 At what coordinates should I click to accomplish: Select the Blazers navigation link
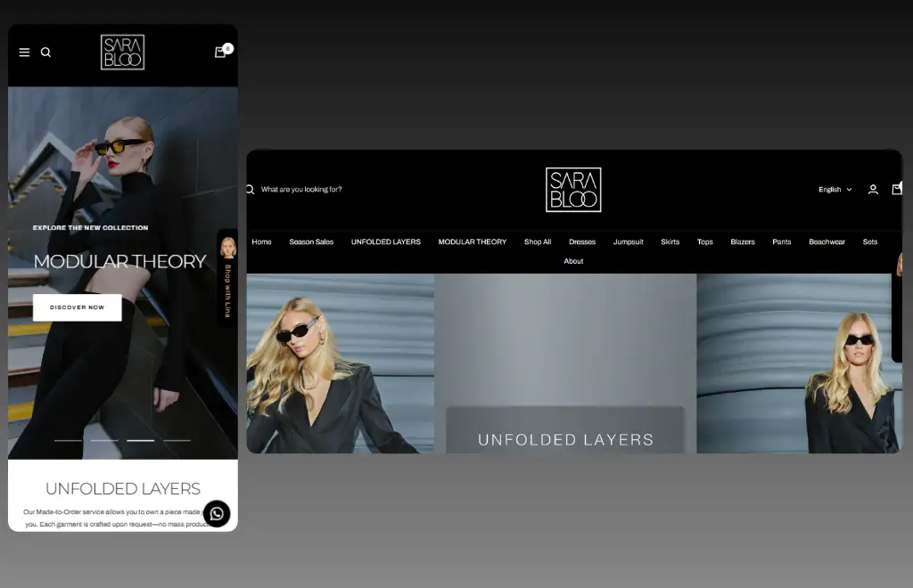(743, 242)
